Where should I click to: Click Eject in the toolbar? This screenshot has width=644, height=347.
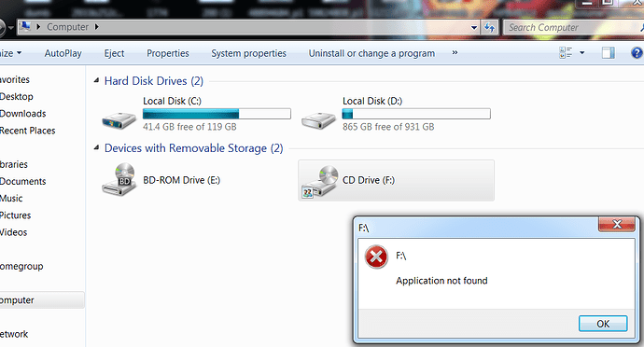tap(114, 53)
